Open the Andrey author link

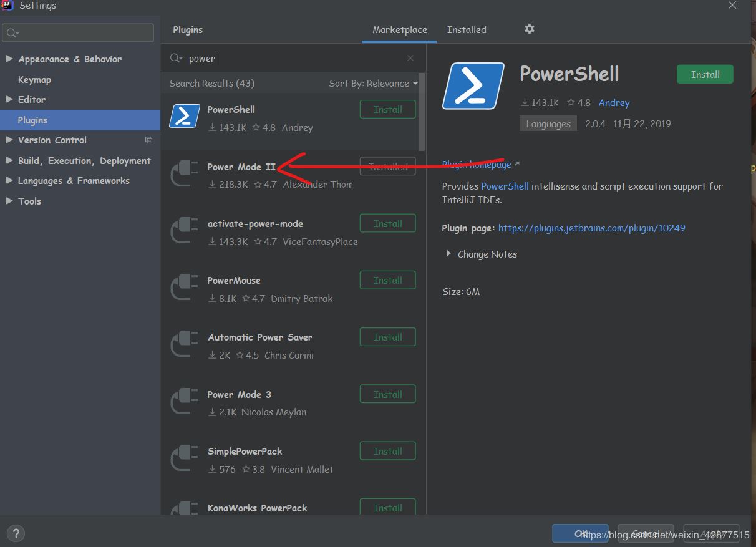(614, 103)
